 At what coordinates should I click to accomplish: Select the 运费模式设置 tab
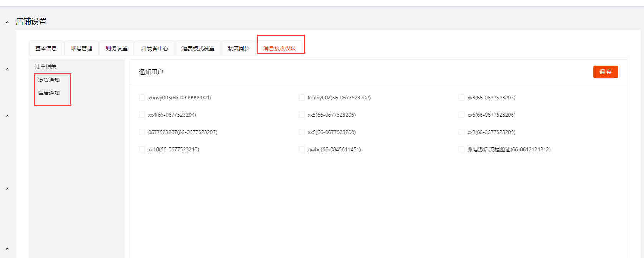point(198,48)
